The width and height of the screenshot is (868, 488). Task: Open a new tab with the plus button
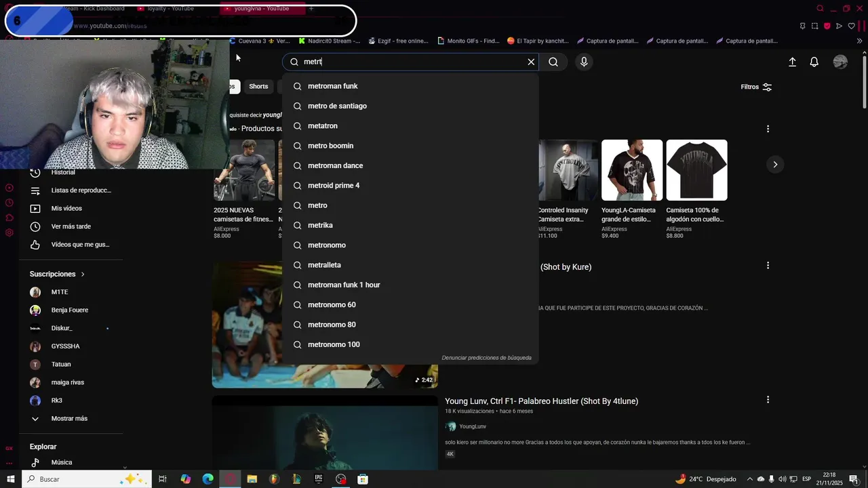click(x=311, y=9)
